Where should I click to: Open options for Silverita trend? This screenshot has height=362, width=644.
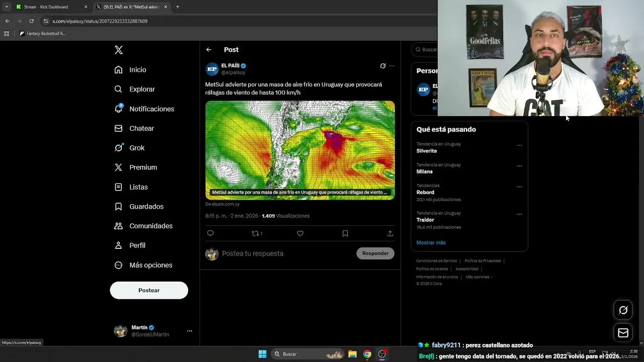519,145
